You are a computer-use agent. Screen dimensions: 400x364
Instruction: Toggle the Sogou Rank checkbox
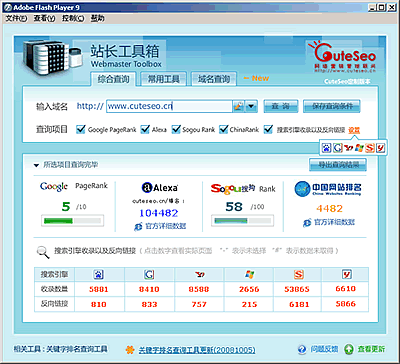pyautogui.click(x=176, y=130)
